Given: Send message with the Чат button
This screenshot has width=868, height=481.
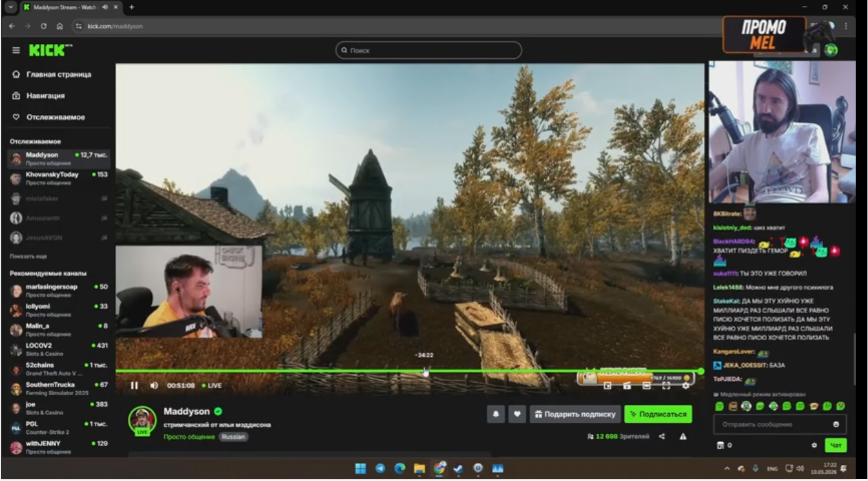Looking at the screenshot, I should click(836, 445).
